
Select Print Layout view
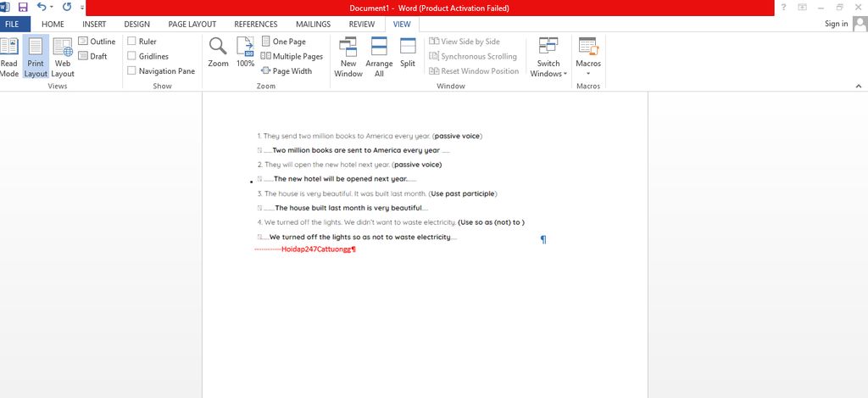36,57
